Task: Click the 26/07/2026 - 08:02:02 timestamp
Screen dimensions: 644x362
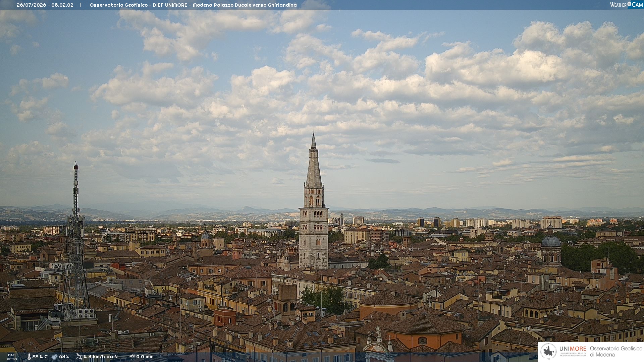Action: click(45, 5)
